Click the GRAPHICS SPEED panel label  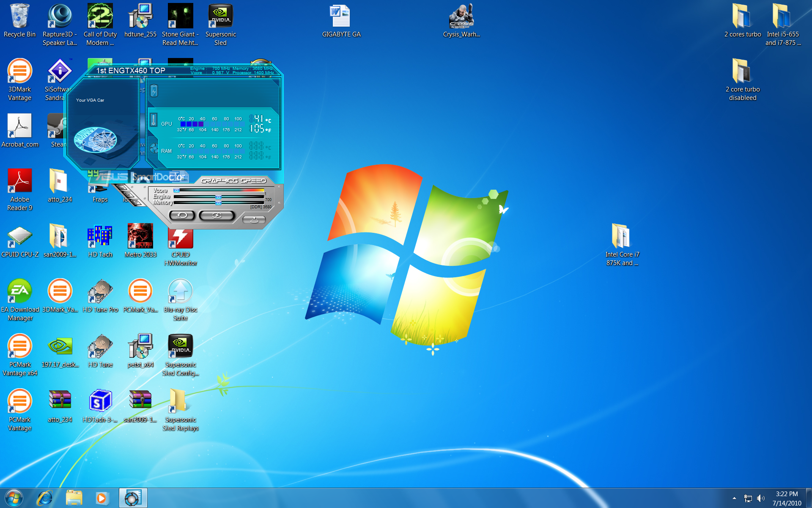233,181
